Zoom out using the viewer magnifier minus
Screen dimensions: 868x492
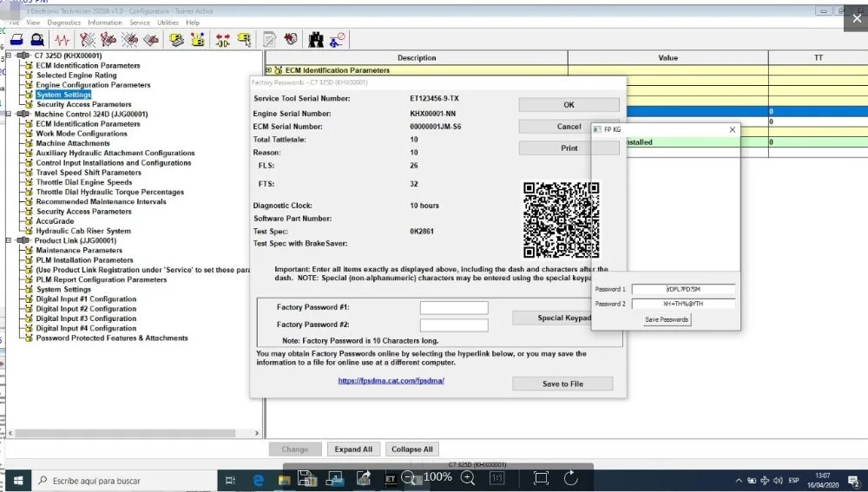[409, 478]
